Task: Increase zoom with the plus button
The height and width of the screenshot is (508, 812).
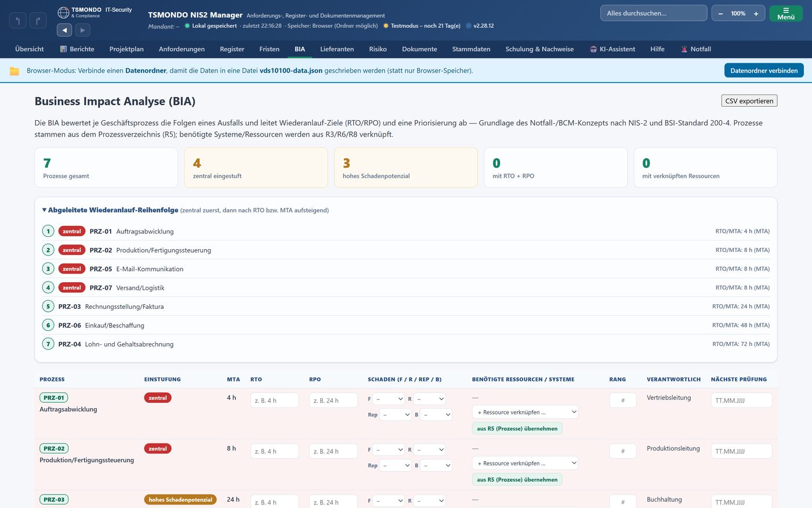Action: [756, 13]
